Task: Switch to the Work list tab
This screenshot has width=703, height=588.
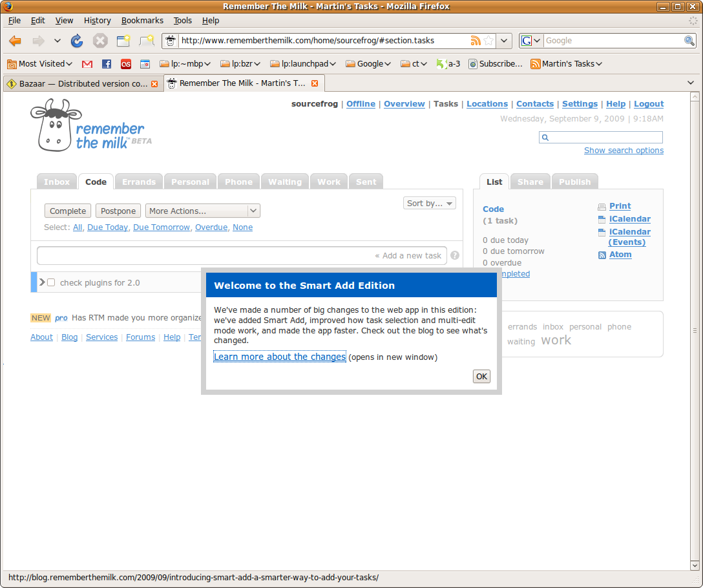Action: tap(329, 182)
